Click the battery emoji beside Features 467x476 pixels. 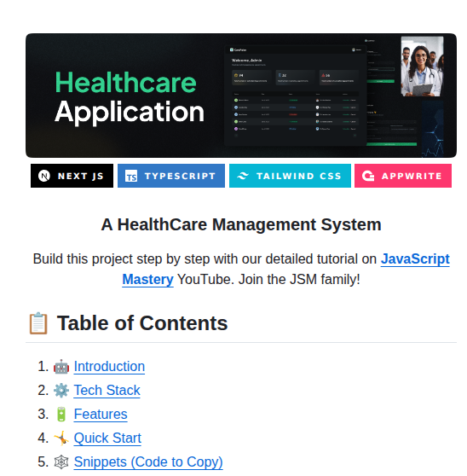pyautogui.click(x=61, y=415)
